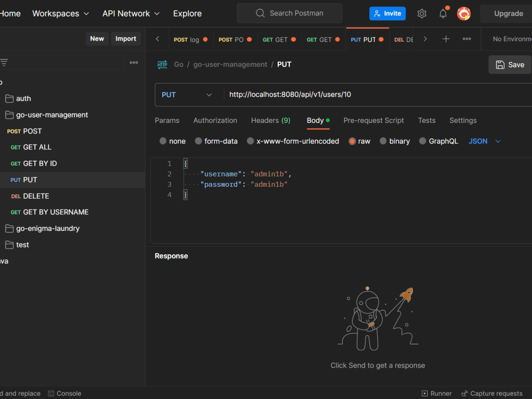Switch to the Settings tab
This screenshot has height=399, width=532.
pos(463,120)
